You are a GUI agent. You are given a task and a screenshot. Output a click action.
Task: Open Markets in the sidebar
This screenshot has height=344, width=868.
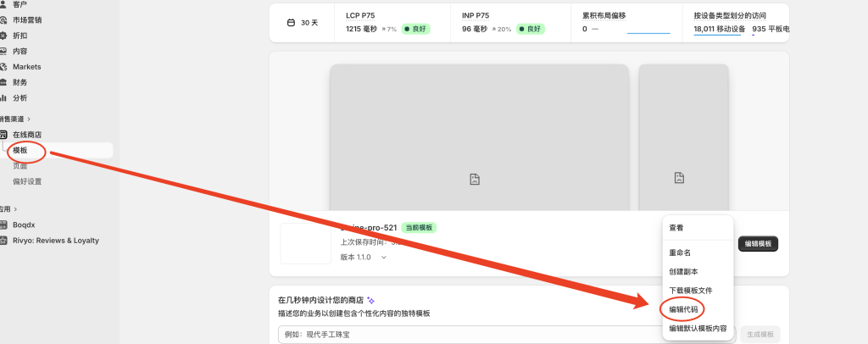[x=26, y=67]
